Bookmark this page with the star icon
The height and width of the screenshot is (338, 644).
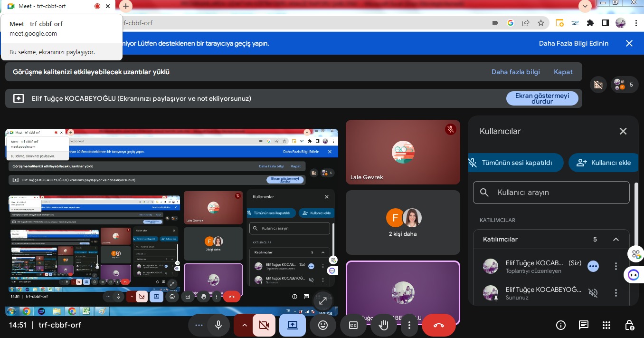pyautogui.click(x=540, y=23)
